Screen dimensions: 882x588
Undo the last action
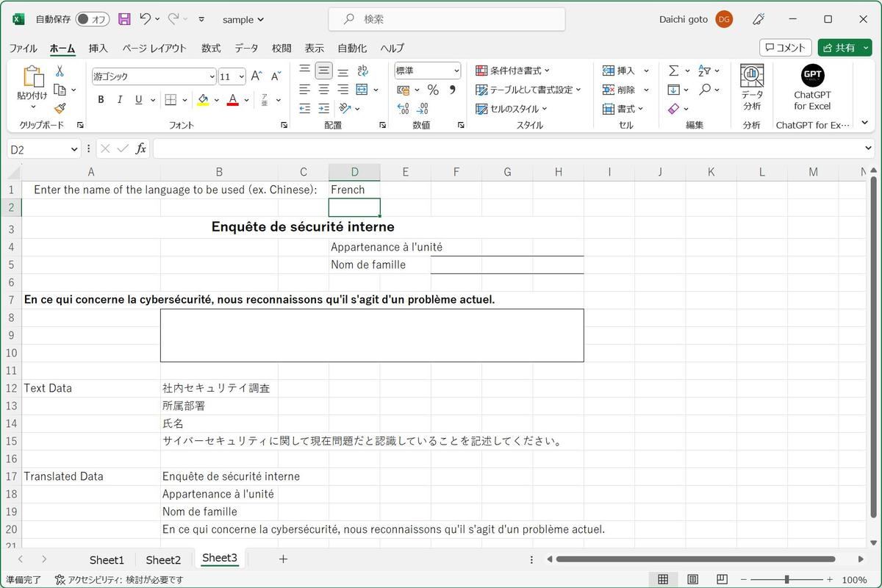146,19
